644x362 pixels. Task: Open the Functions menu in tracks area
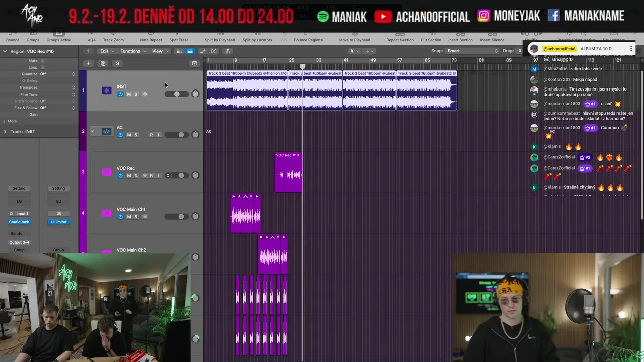point(133,51)
